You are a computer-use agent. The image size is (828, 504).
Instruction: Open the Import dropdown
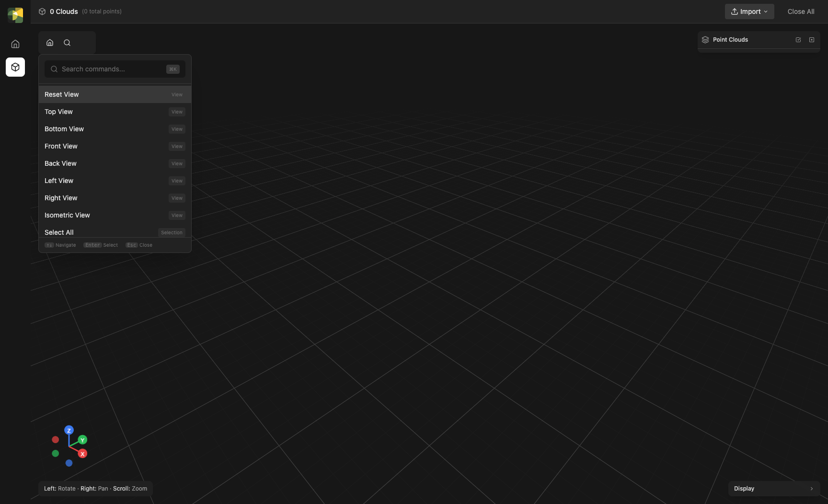[x=749, y=11]
